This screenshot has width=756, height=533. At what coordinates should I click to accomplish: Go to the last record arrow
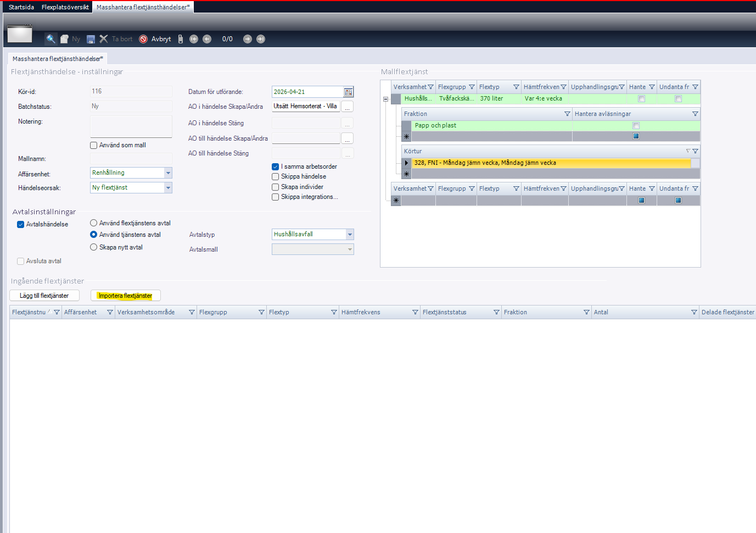pos(261,39)
